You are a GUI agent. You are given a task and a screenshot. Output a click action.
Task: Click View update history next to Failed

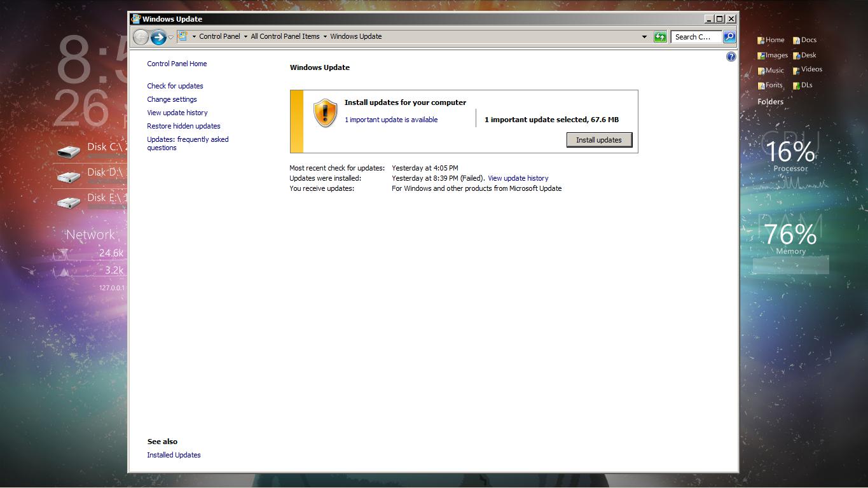pos(518,178)
